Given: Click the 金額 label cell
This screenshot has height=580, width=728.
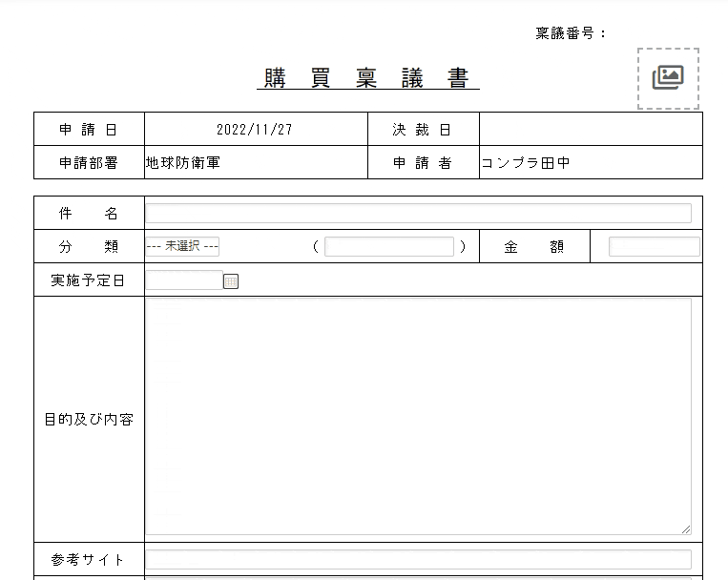Looking at the screenshot, I should 535,246.
